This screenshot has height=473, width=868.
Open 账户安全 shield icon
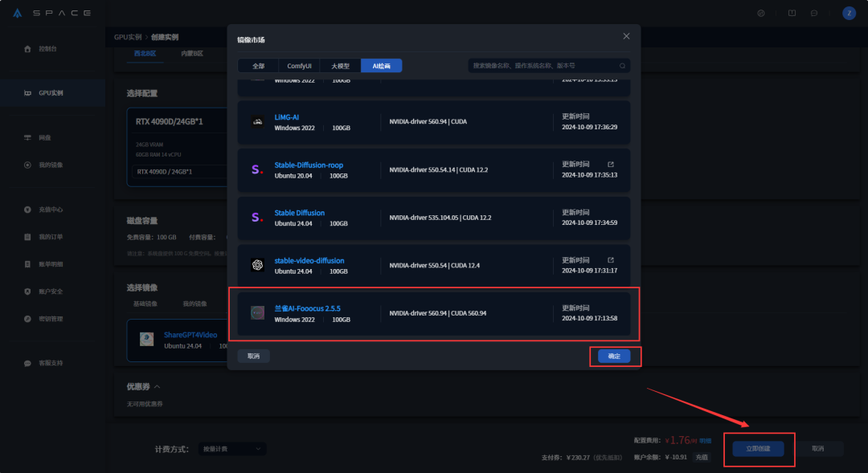point(27,292)
